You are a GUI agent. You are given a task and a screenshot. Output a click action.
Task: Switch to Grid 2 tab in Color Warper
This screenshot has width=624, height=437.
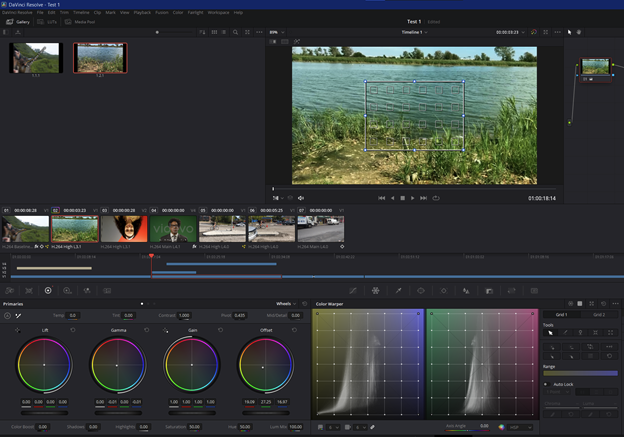tap(598, 314)
